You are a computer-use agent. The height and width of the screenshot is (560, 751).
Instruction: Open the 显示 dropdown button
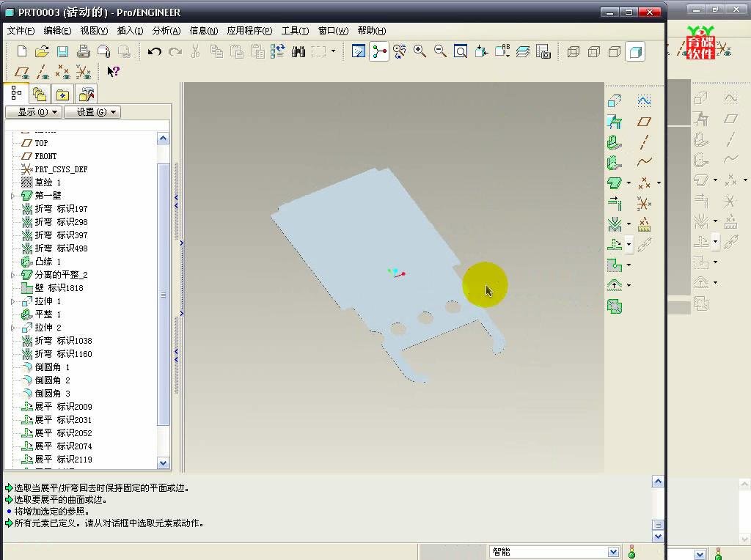point(34,112)
